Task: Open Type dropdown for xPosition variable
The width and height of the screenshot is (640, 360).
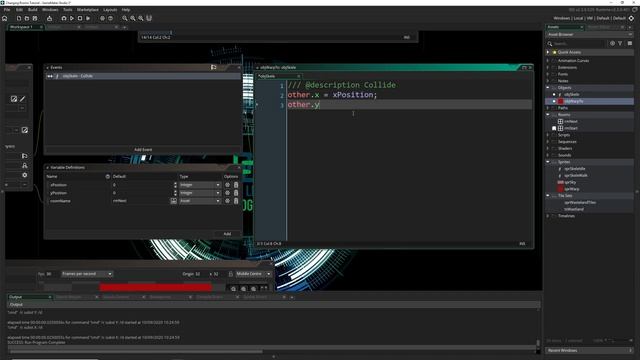Action: point(200,185)
